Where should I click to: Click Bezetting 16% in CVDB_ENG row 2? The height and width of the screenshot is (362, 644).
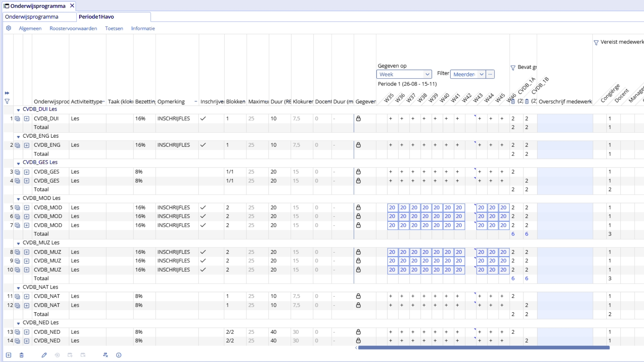(x=140, y=145)
